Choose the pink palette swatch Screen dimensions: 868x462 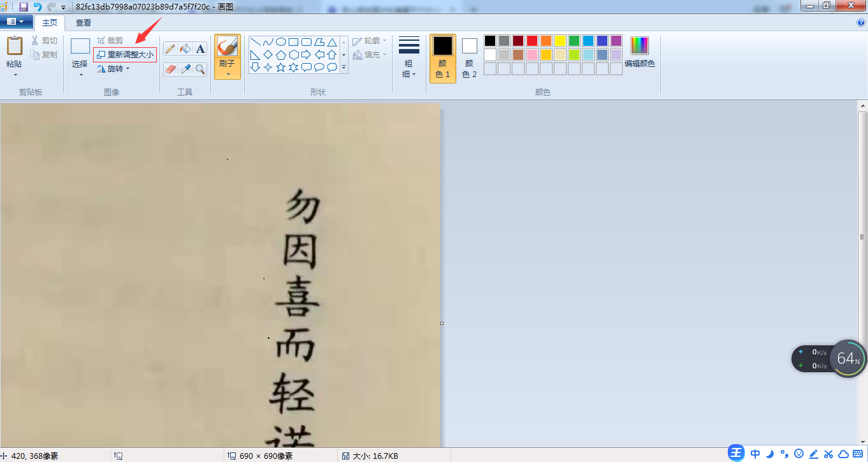[x=532, y=55]
